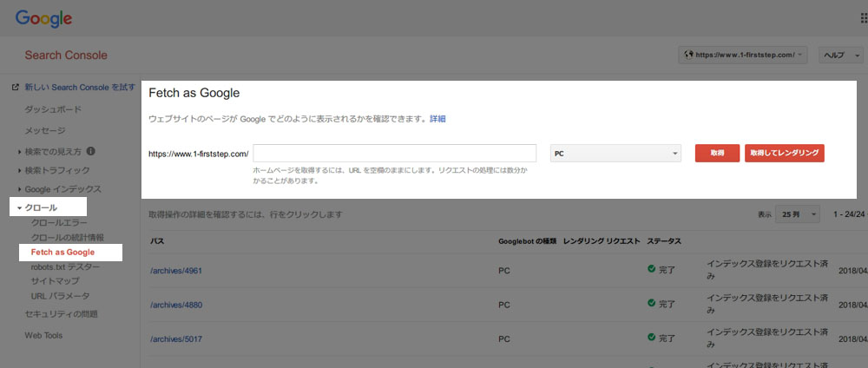The height and width of the screenshot is (368, 868).
Task: Open the https://www.1-firststep.com/ property selector
Action: [743, 55]
